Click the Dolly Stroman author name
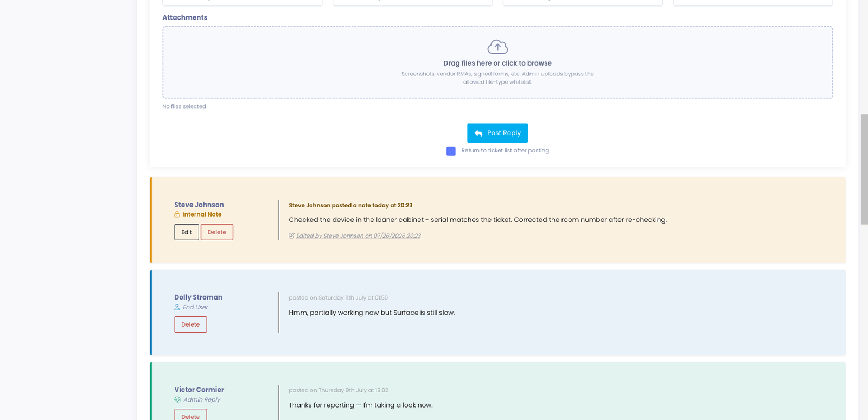Image resolution: width=868 pixels, height=420 pixels. click(198, 297)
